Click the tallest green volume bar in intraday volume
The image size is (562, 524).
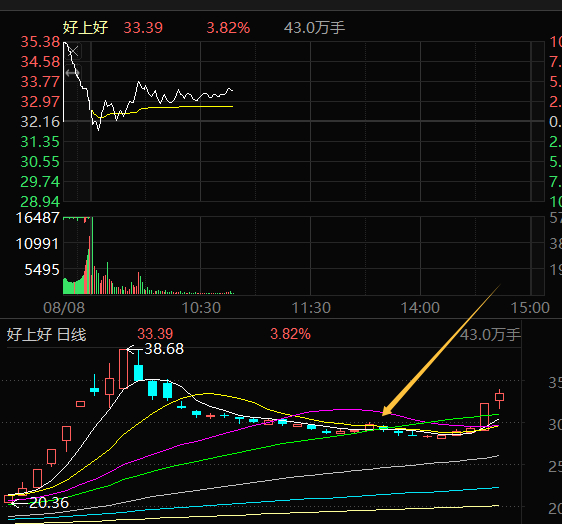(x=92, y=255)
